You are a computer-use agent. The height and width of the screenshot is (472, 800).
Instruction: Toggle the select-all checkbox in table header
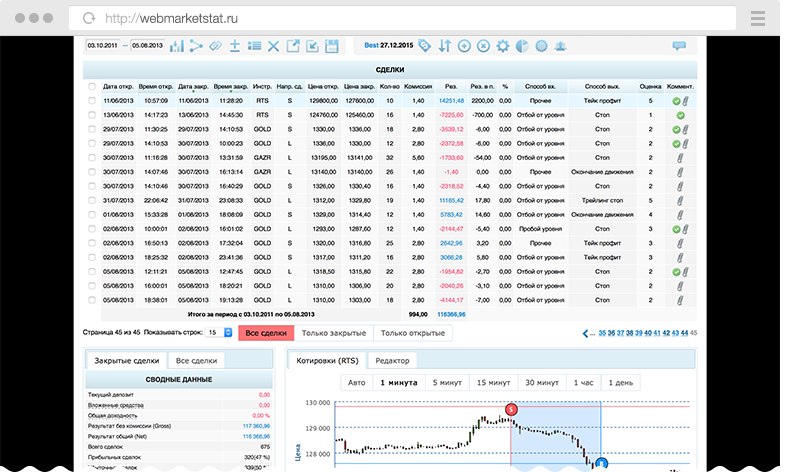pos(92,87)
